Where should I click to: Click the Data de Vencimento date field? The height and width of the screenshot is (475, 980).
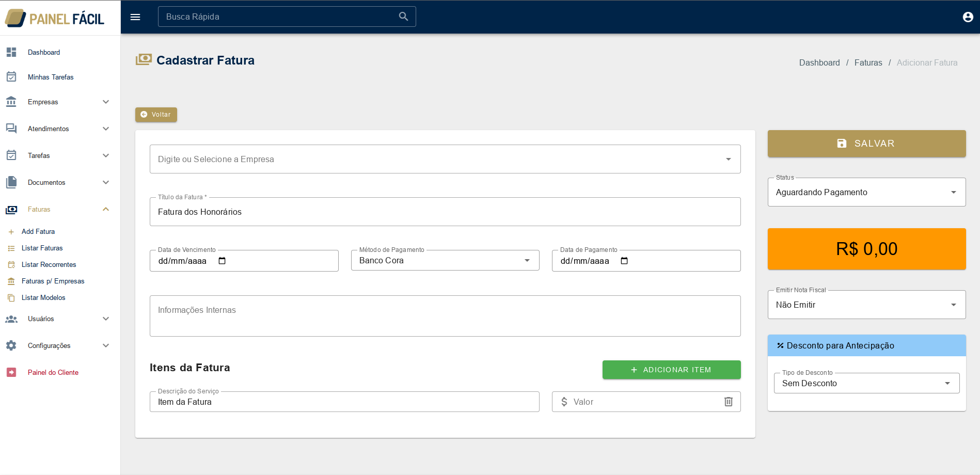tap(244, 261)
